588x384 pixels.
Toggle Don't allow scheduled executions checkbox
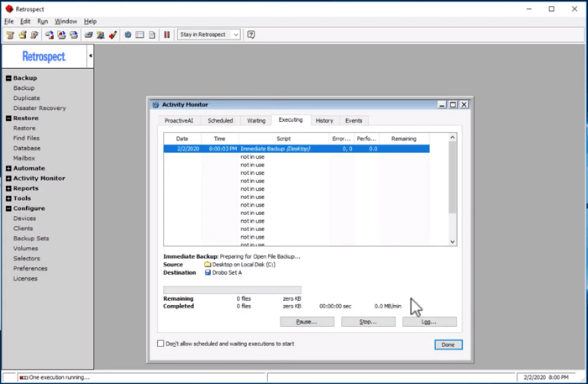(161, 344)
